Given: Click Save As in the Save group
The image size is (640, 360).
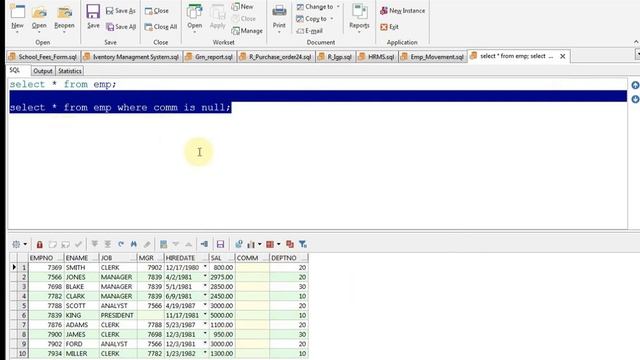Looking at the screenshot, I should click(x=120, y=11).
